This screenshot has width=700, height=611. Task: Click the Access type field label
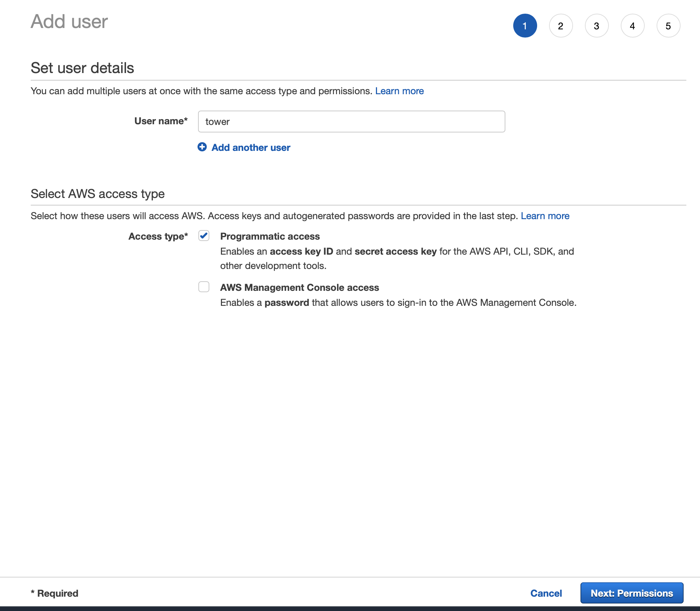pos(158,236)
